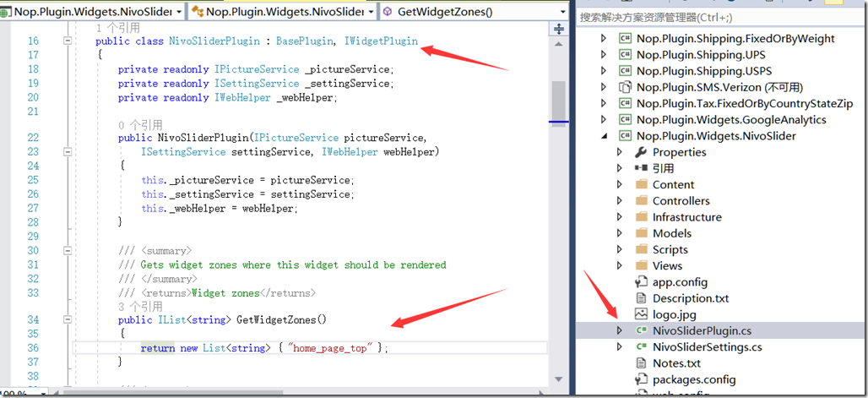868x398 pixels.
Task: Expand the Models folder
Action: [620, 233]
